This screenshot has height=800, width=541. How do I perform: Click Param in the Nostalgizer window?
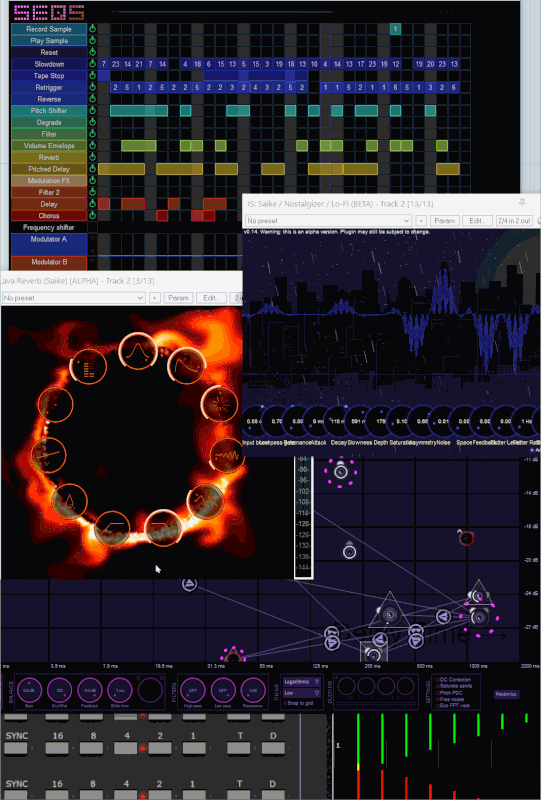[444, 221]
